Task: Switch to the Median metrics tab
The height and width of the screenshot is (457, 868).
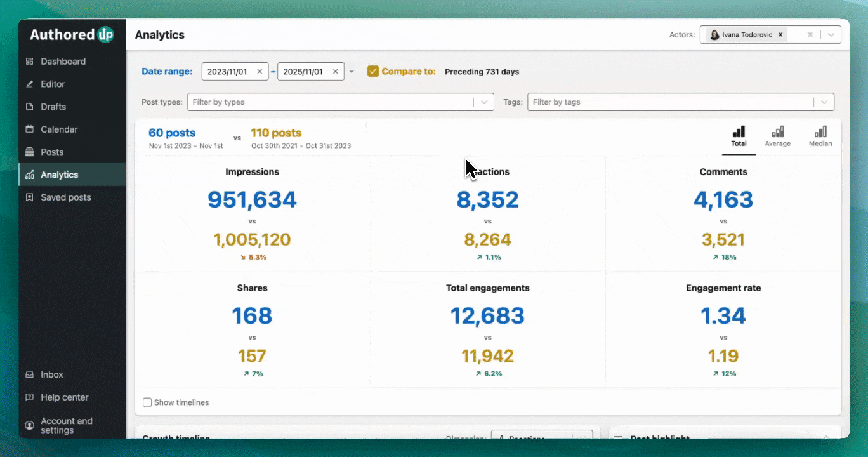Action: (820, 136)
